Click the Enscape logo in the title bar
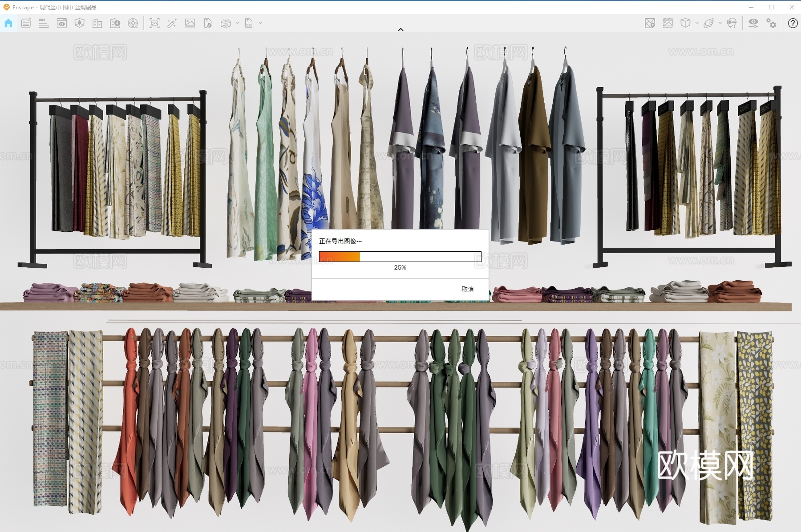The height and width of the screenshot is (532, 801). pyautogui.click(x=6, y=7)
